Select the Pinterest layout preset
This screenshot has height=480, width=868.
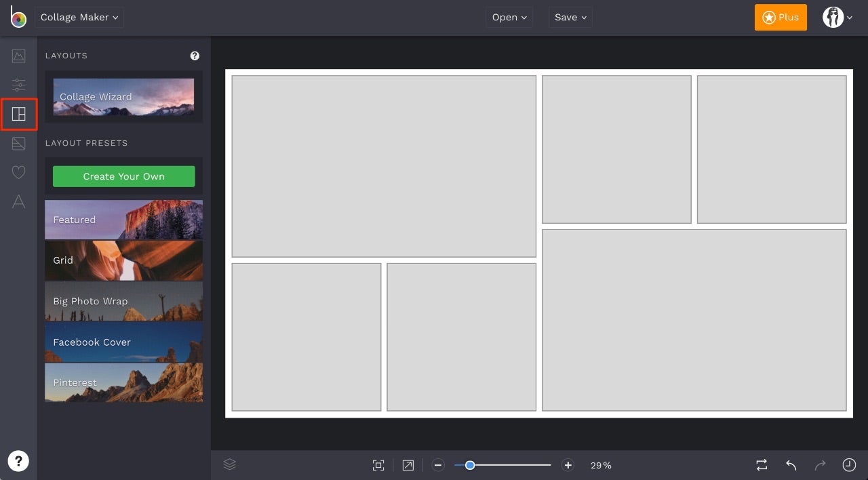[x=123, y=382]
